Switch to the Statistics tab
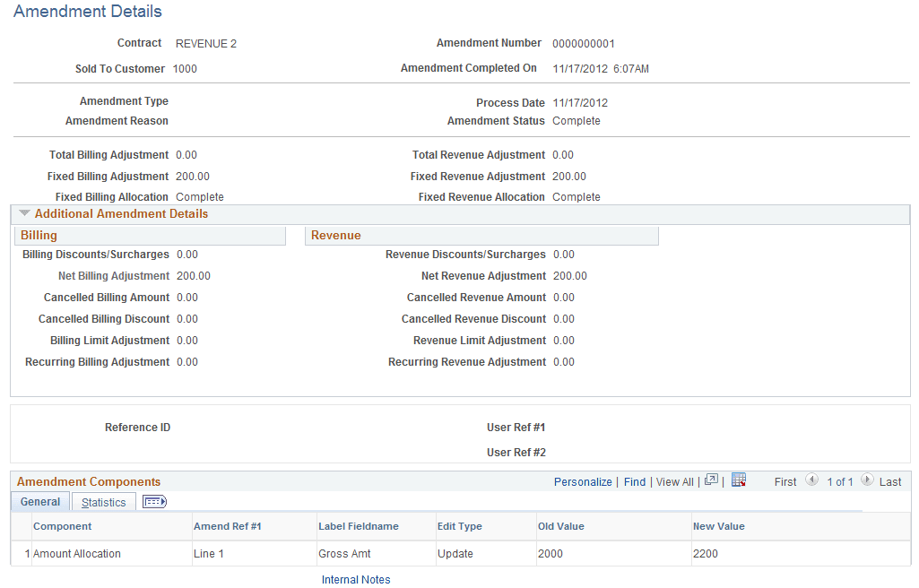 point(103,501)
